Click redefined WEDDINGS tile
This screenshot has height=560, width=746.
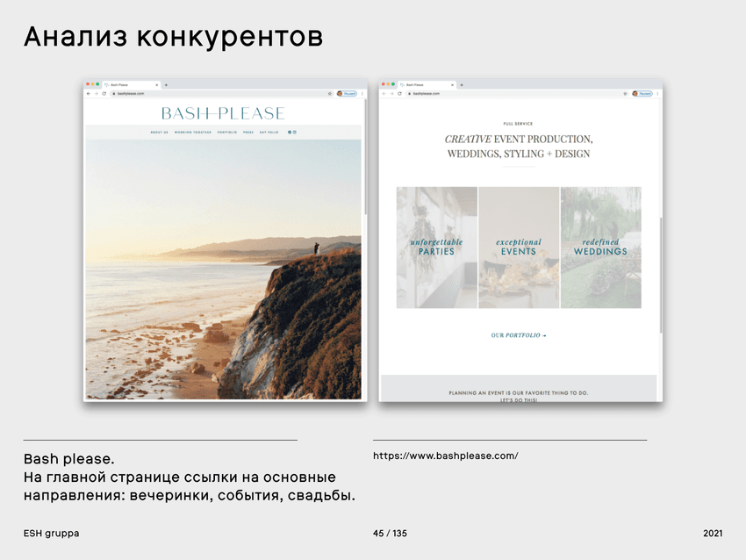click(x=600, y=248)
